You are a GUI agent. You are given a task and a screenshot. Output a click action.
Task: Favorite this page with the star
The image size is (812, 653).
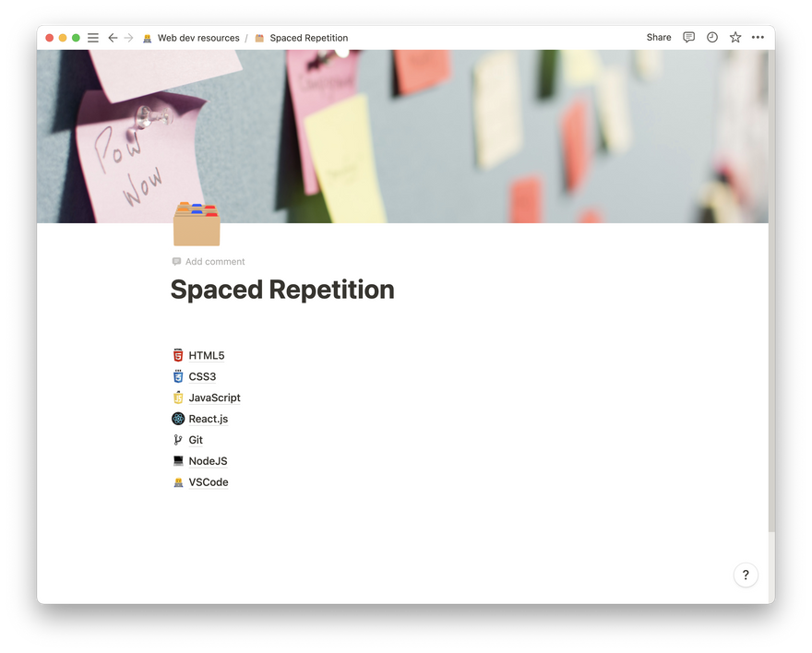(x=735, y=38)
